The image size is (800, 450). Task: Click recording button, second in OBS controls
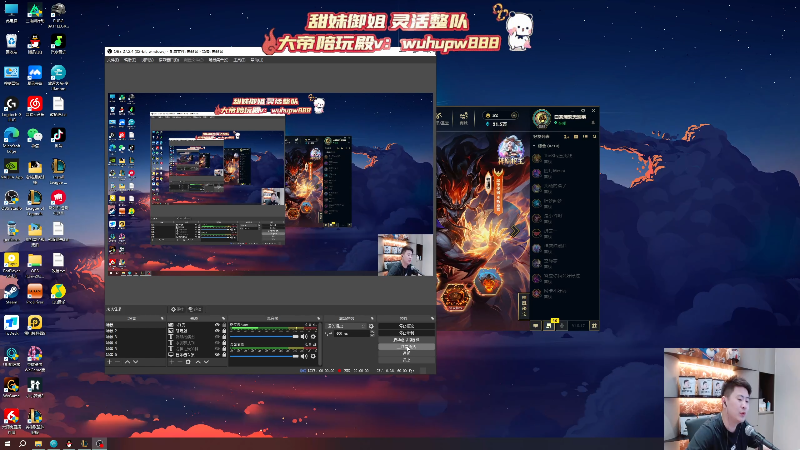point(406,333)
